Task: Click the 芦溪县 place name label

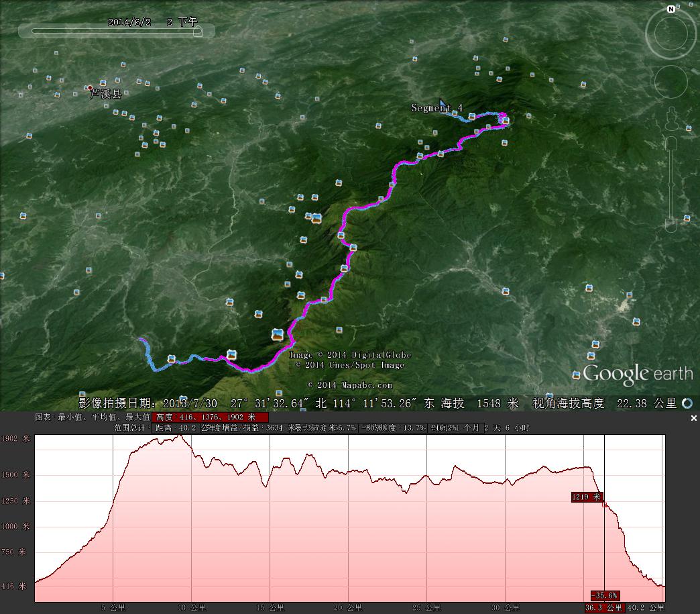Action: 106,95
